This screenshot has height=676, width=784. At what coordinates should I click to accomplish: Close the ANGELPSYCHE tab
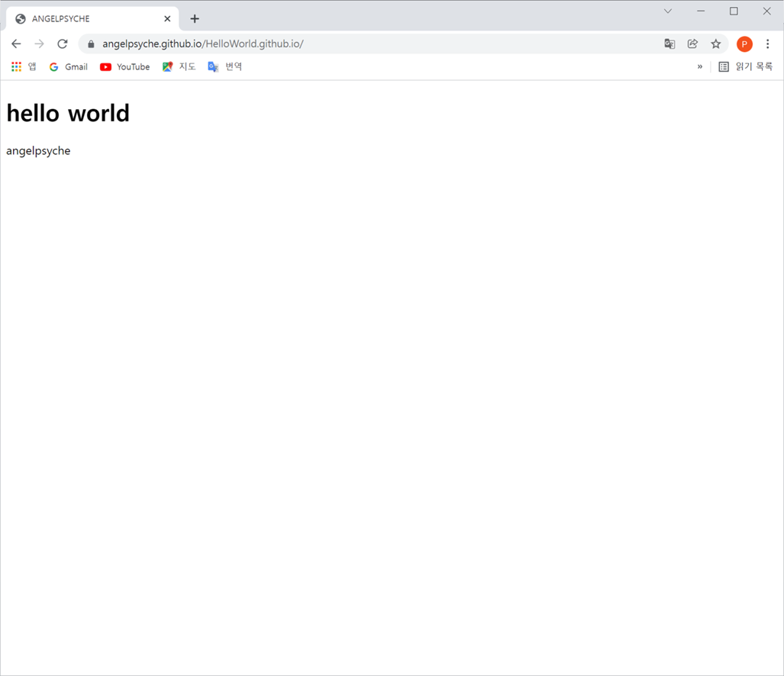[x=167, y=19]
